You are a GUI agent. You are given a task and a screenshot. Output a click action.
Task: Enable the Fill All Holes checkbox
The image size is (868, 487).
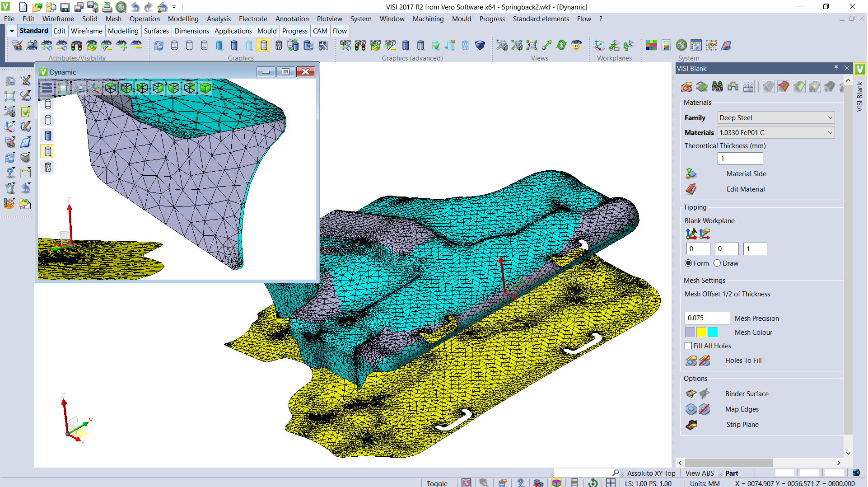pyautogui.click(x=688, y=346)
